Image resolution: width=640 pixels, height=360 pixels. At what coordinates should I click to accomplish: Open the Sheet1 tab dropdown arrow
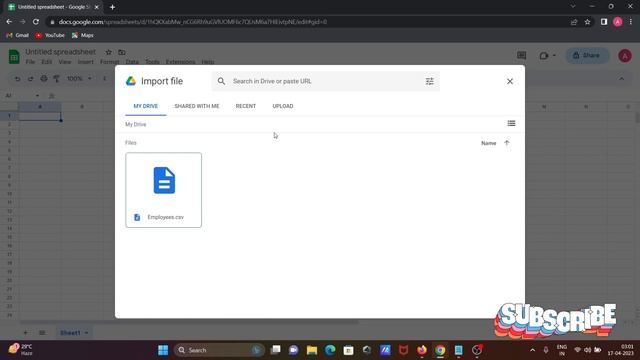(87, 333)
